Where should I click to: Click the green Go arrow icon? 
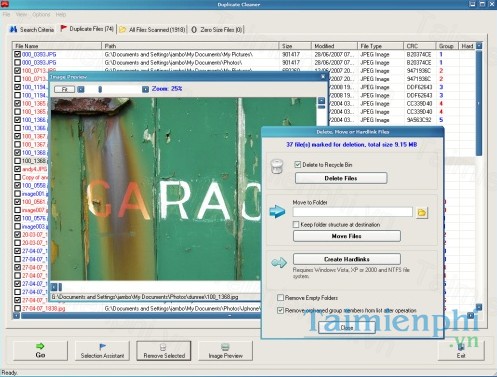[40, 346]
